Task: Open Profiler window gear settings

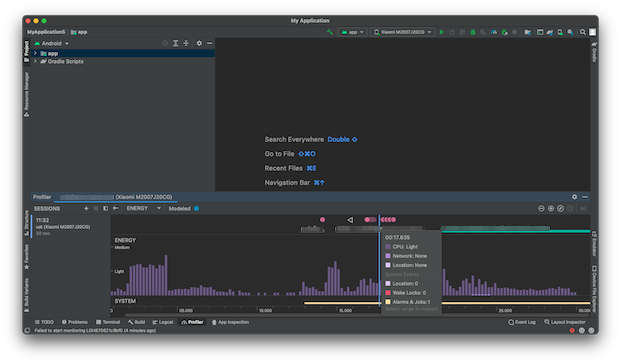Action: click(574, 197)
